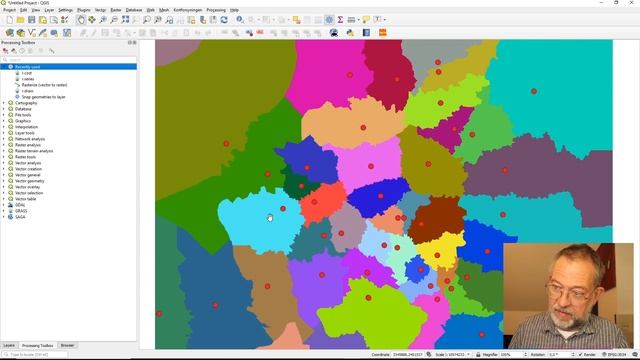Click the r.series recent algorithm

coord(28,79)
